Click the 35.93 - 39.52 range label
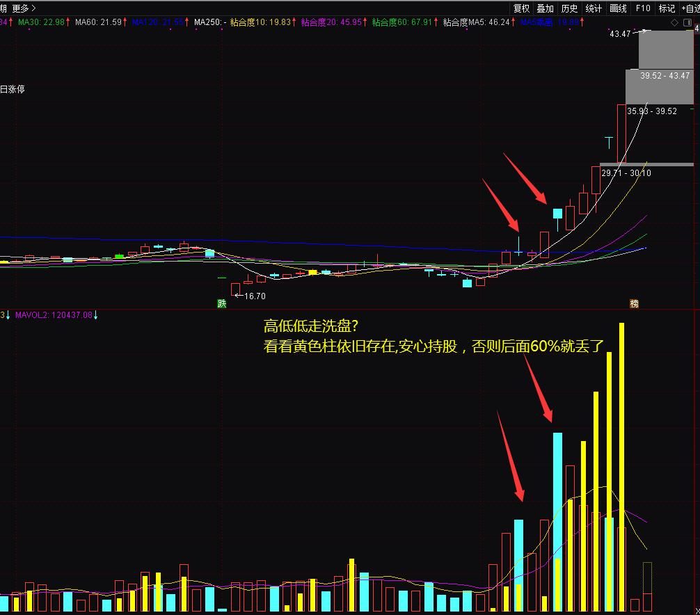700x615 pixels. click(652, 111)
